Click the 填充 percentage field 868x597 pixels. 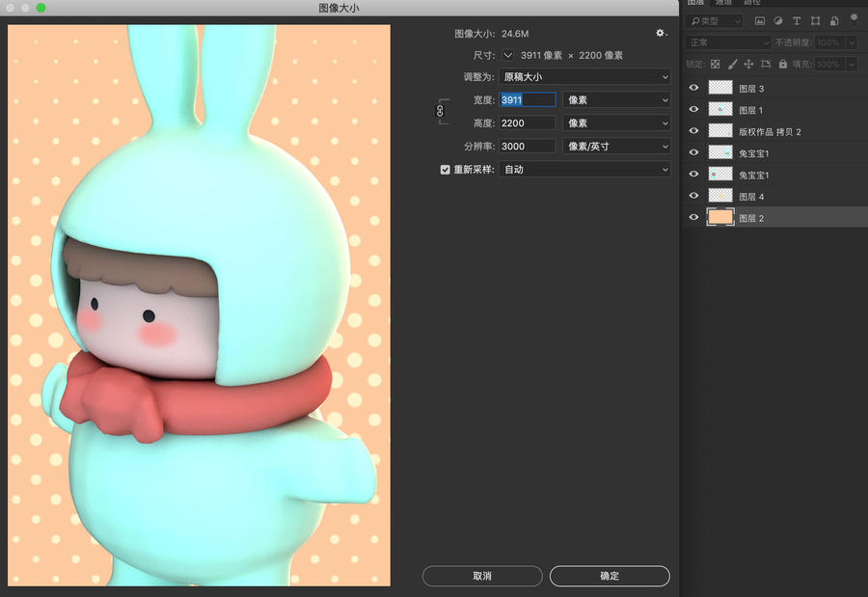point(828,65)
